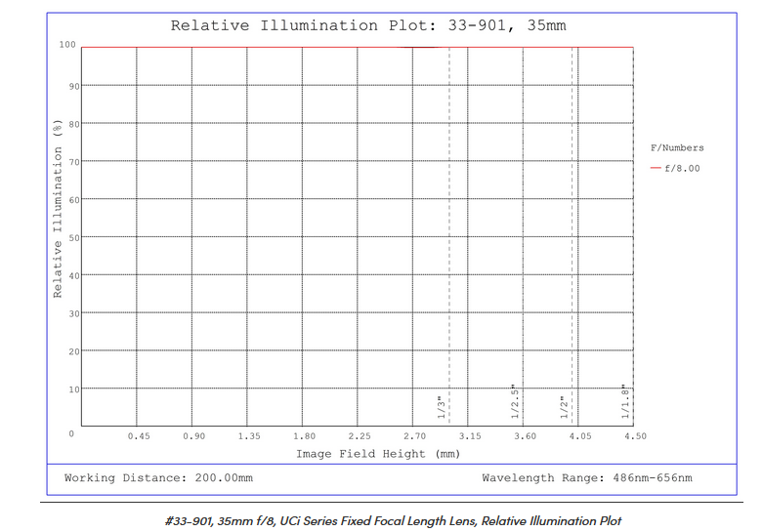Select the f/8.00 legend label

[x=681, y=168]
